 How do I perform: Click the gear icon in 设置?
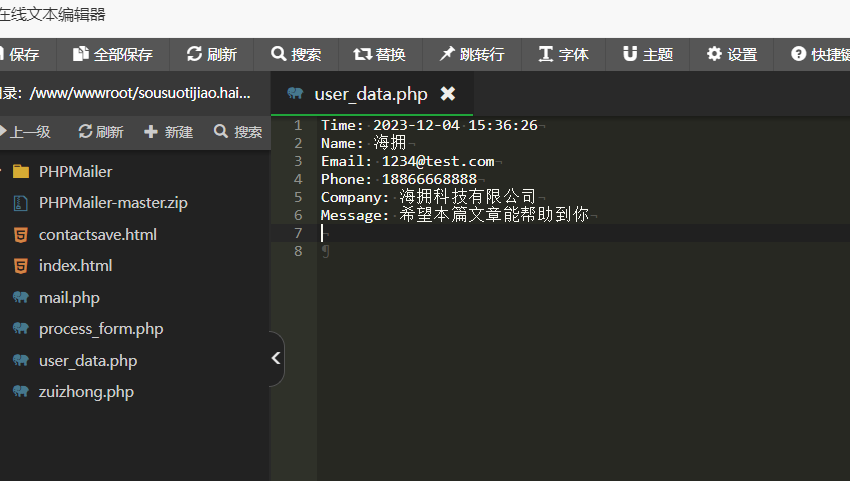[714, 54]
